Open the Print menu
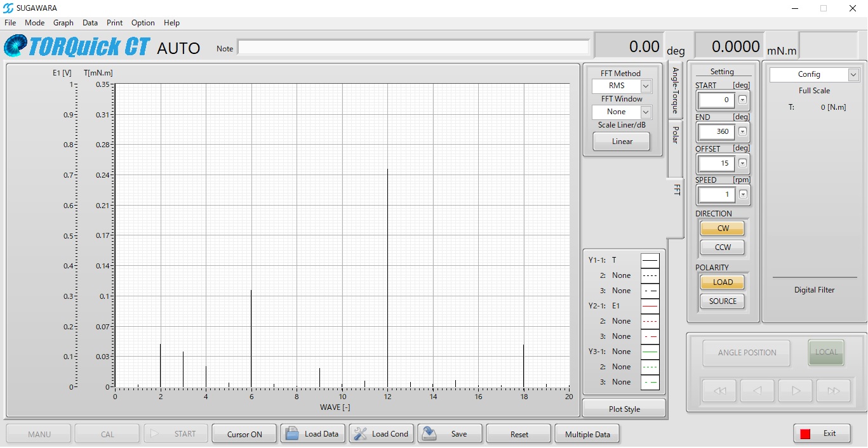The width and height of the screenshot is (868, 448). [115, 23]
